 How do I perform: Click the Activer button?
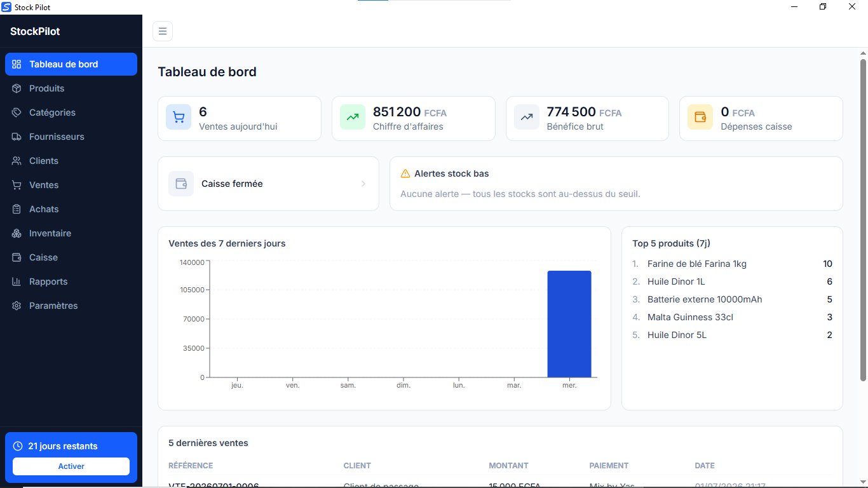click(71, 466)
